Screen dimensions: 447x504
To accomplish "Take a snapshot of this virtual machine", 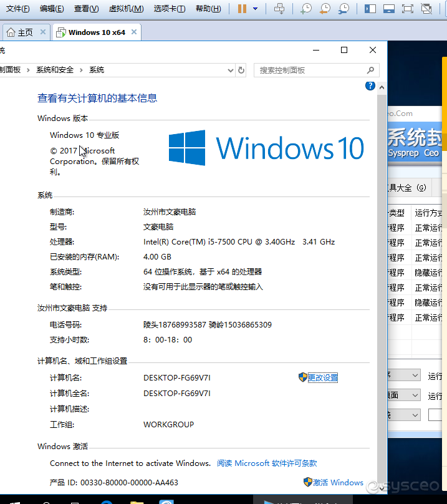I will click(x=306, y=9).
